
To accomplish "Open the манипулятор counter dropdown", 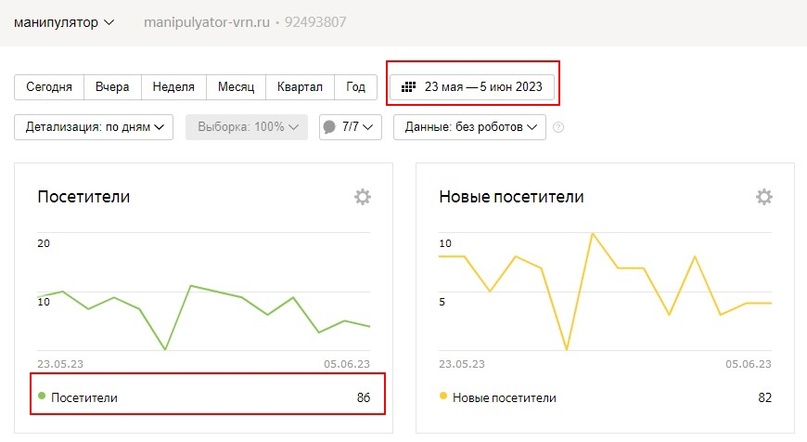I will click(x=64, y=23).
